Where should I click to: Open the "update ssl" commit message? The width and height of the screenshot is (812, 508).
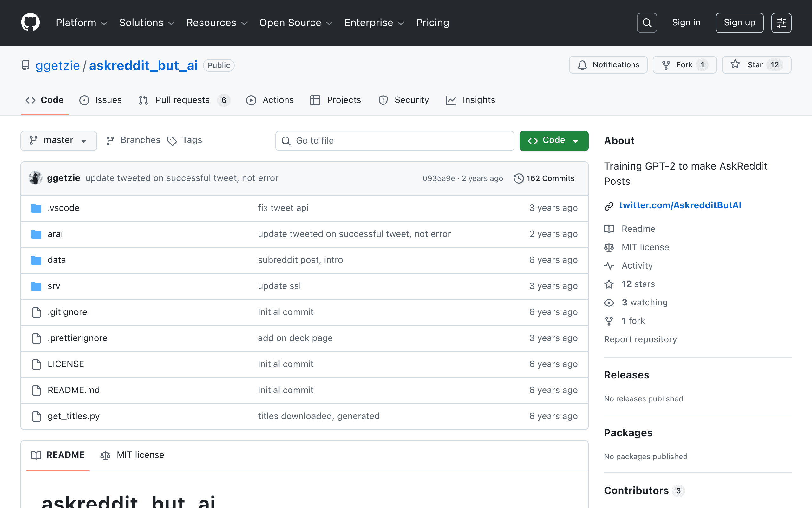pyautogui.click(x=279, y=286)
